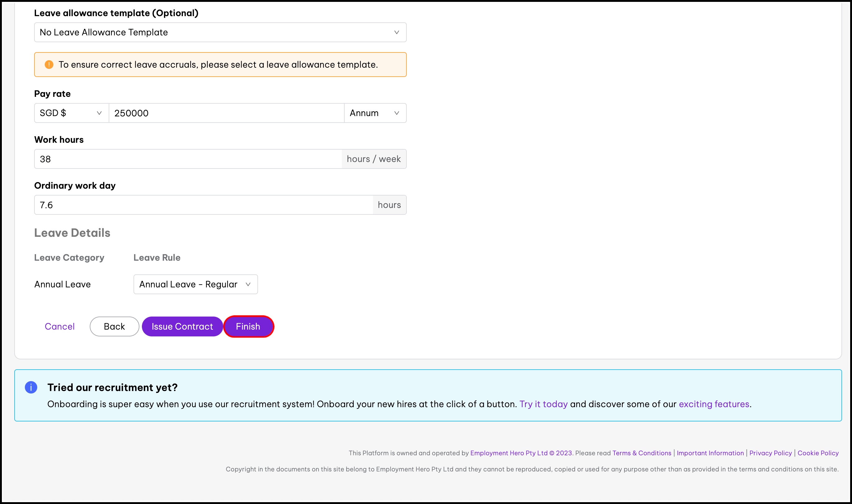This screenshot has width=852, height=504.
Task: Click the 'Pay rate' field label
Action: pos(52,94)
